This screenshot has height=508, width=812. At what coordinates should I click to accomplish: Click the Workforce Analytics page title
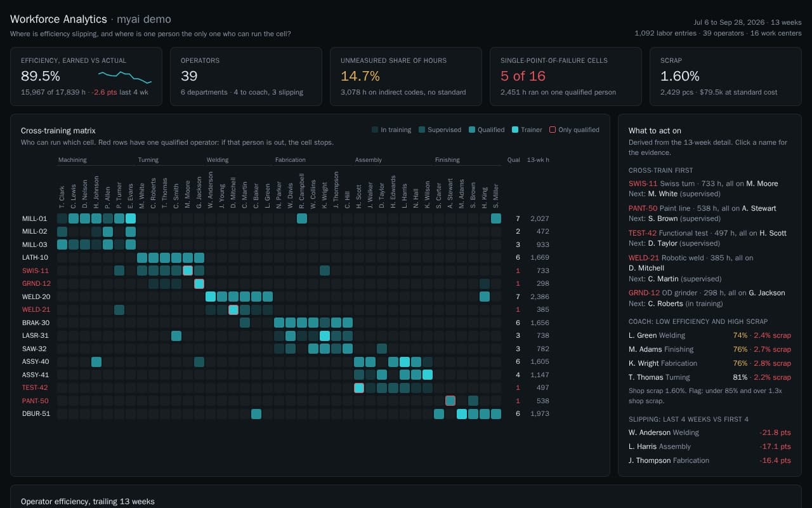[x=58, y=20]
